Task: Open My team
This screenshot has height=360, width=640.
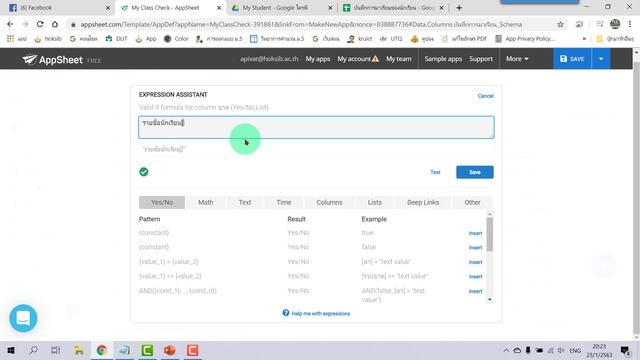Action: (x=398, y=59)
